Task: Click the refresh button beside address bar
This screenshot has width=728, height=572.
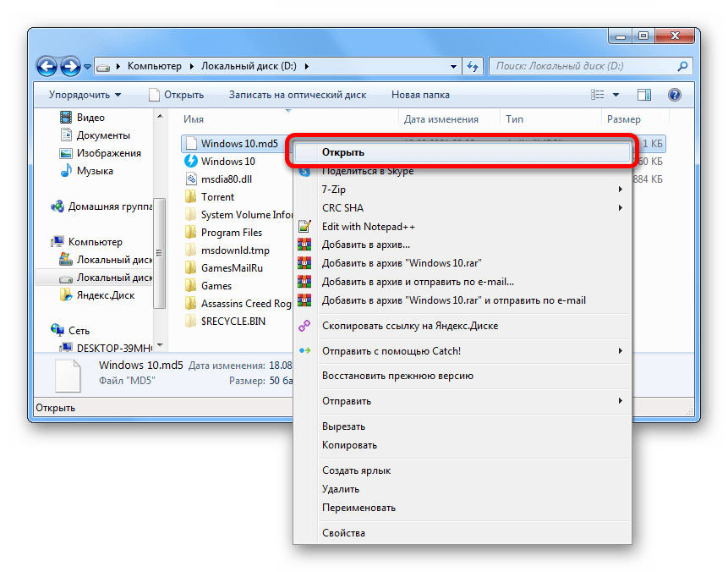Action: pos(473,67)
